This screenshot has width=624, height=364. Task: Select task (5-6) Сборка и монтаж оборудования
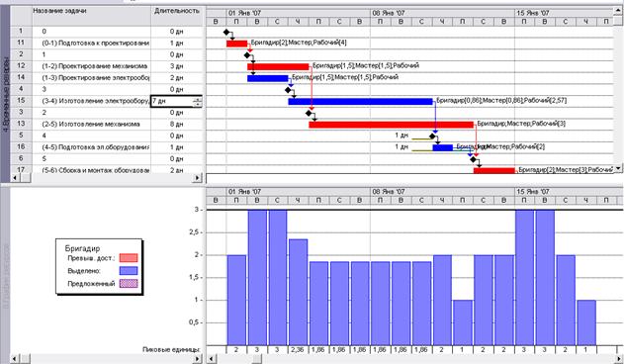coord(96,170)
